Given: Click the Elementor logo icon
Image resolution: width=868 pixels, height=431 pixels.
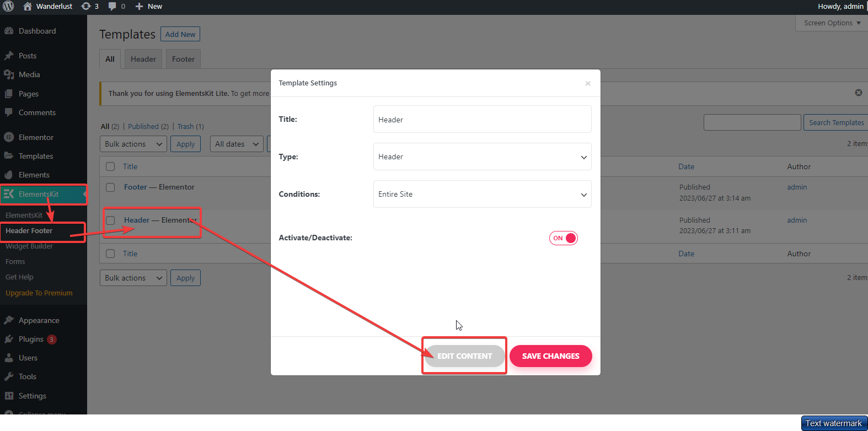Looking at the screenshot, I should (9, 137).
